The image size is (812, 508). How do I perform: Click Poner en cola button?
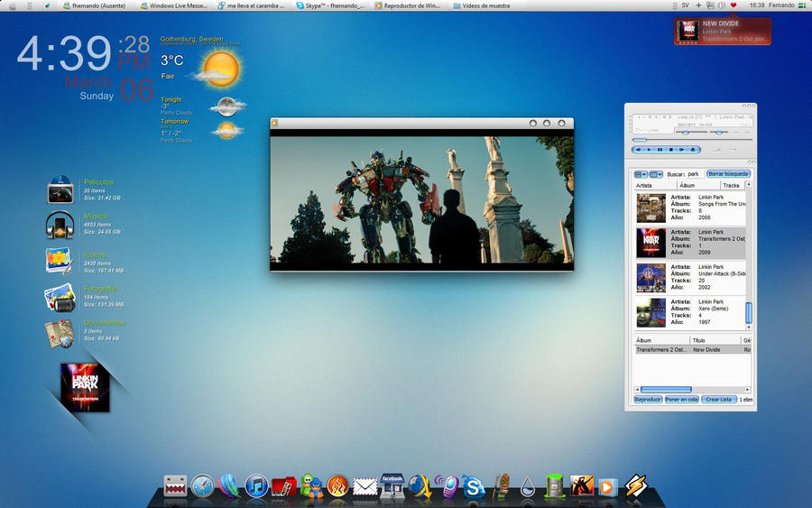pos(681,399)
